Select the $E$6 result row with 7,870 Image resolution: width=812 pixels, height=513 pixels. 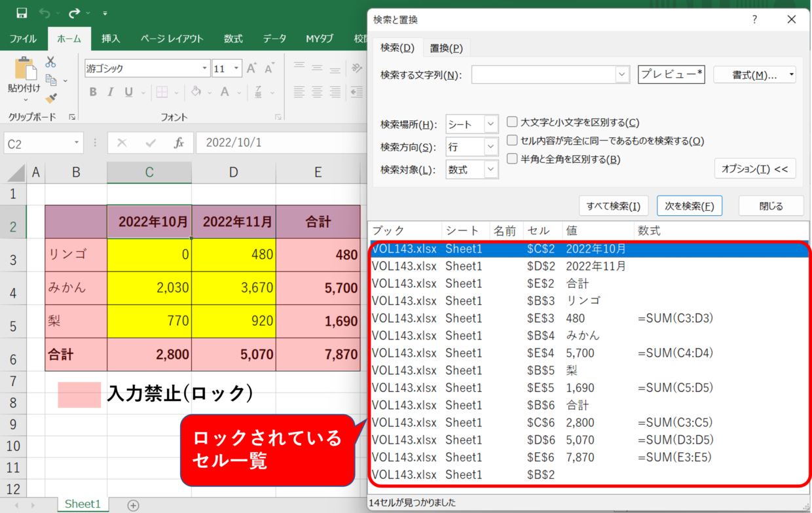589,457
